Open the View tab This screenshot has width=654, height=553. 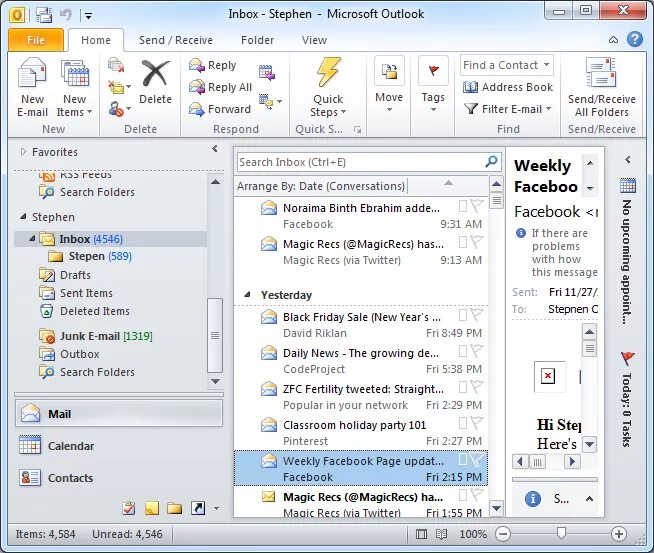pos(314,40)
